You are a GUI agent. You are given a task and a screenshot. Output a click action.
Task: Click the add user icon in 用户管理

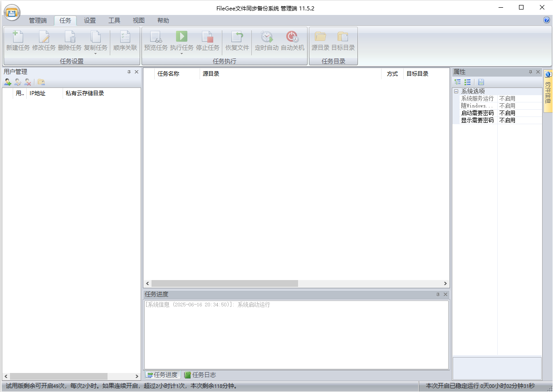pyautogui.click(x=8, y=82)
